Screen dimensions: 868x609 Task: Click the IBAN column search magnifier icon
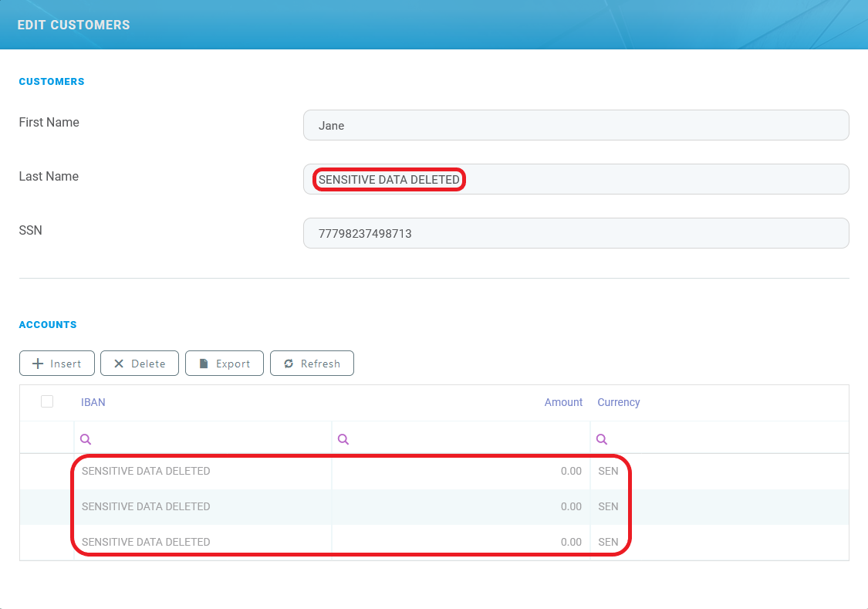pyautogui.click(x=86, y=439)
